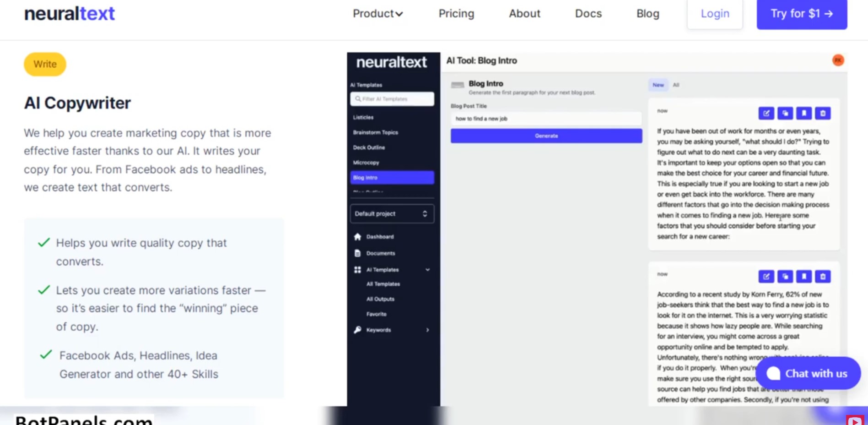868x425 pixels.
Task: Click "Facebook Ads, Headlines, Idea Generator" bullet text
Action: 139,365
